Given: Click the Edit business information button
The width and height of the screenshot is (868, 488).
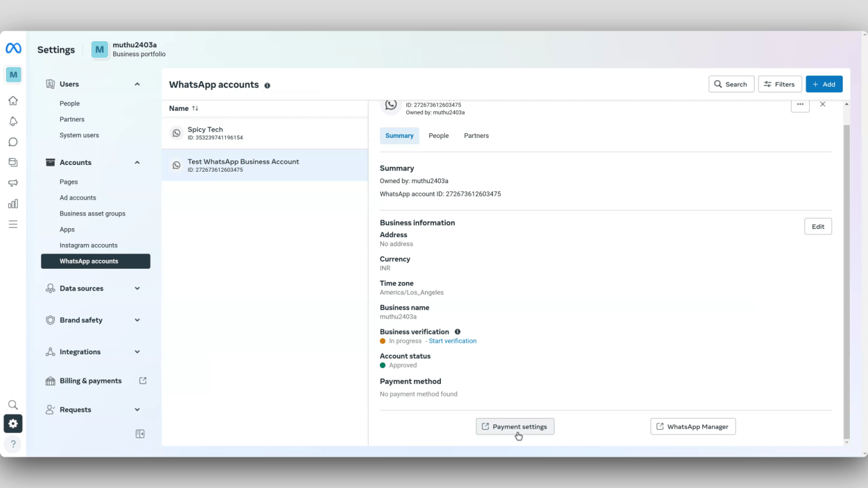Looking at the screenshot, I should coord(818,226).
